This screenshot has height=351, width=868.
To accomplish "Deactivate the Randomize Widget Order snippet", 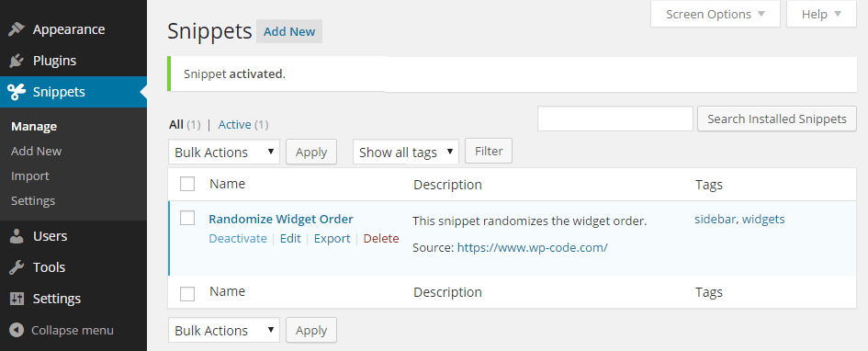I will [x=238, y=239].
